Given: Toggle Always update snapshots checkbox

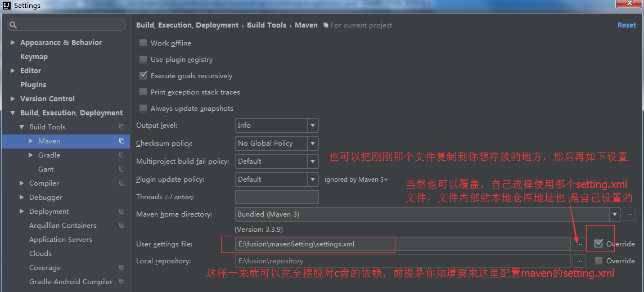Looking at the screenshot, I should [143, 109].
